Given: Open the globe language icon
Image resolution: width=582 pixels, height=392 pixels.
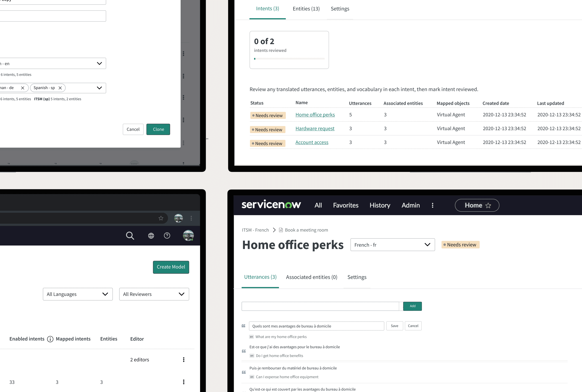Looking at the screenshot, I should tap(151, 236).
